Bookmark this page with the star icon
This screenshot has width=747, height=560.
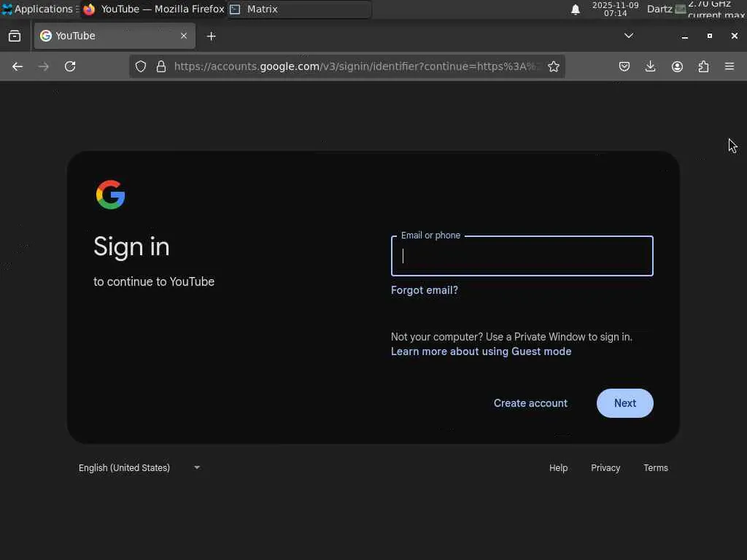553,66
